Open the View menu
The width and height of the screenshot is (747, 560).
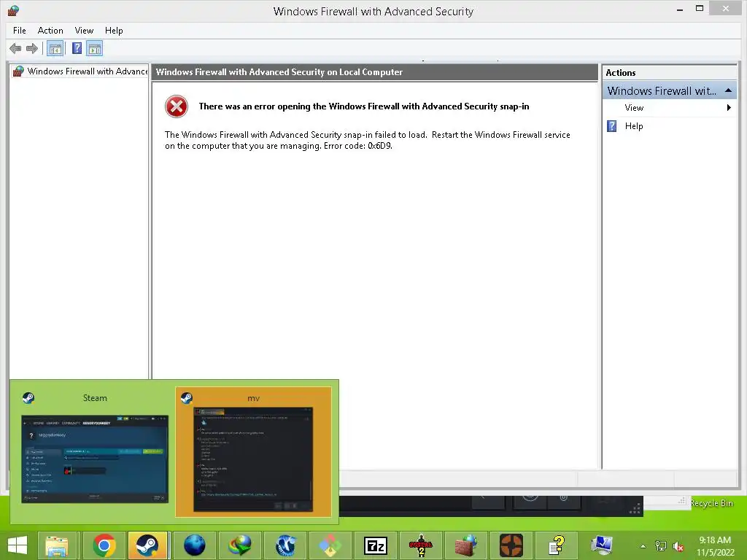pos(84,31)
